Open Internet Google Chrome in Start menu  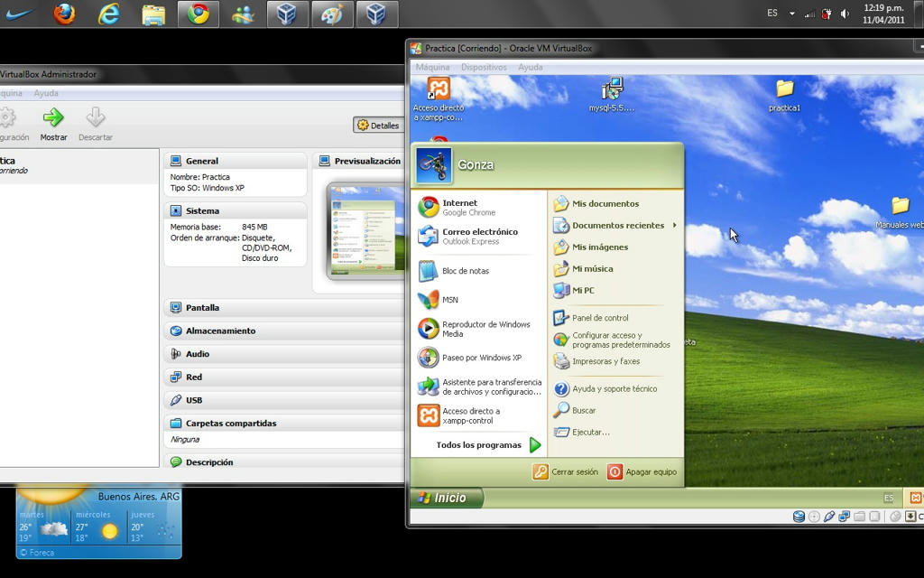[479, 207]
